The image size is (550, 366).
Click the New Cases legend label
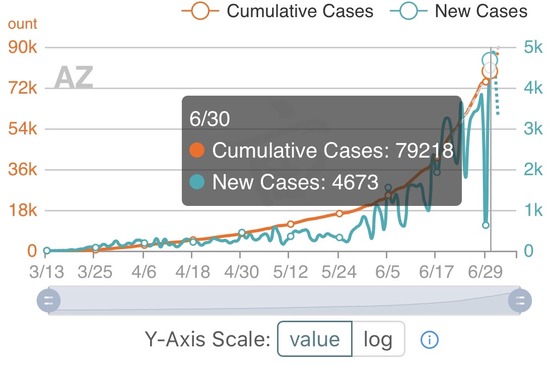click(481, 11)
